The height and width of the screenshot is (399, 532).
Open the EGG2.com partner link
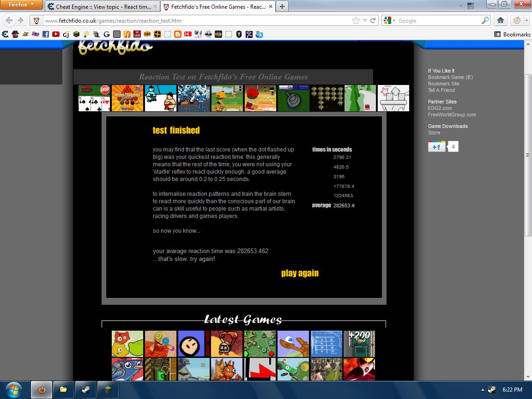[440, 108]
